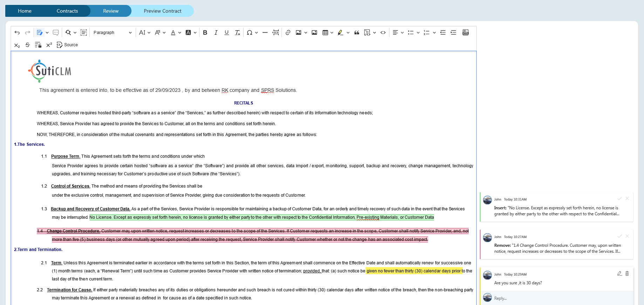Image resolution: width=644 pixels, height=305 pixels.
Task: Click the Reply field under John's comment
Action: 561,298
